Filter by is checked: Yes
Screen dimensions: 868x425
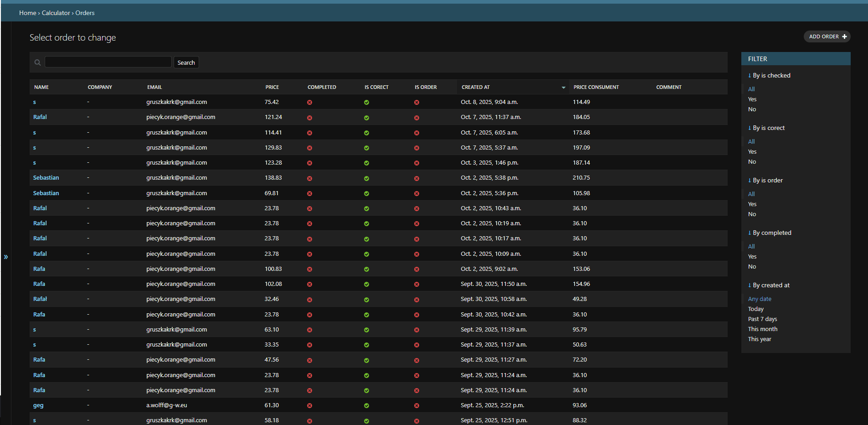point(752,99)
